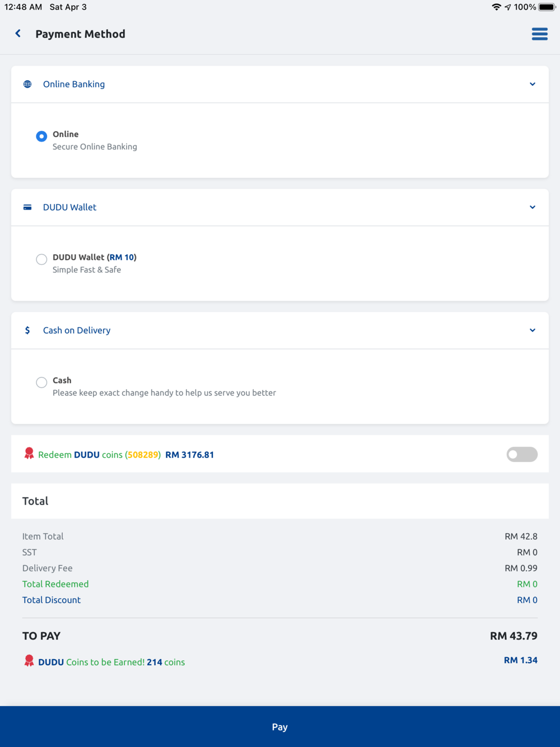Tap the battery icon in status bar
Screen dimensions: 560x747
coord(547,7)
